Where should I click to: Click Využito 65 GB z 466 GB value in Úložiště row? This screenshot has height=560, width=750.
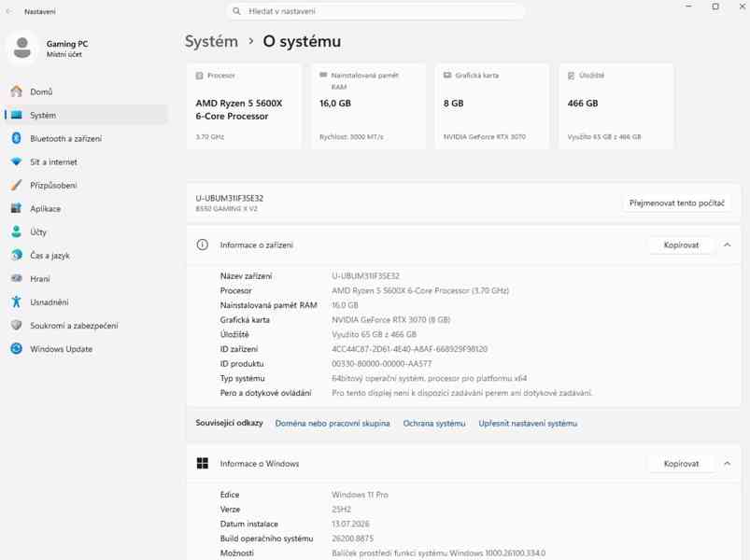tap(374, 334)
